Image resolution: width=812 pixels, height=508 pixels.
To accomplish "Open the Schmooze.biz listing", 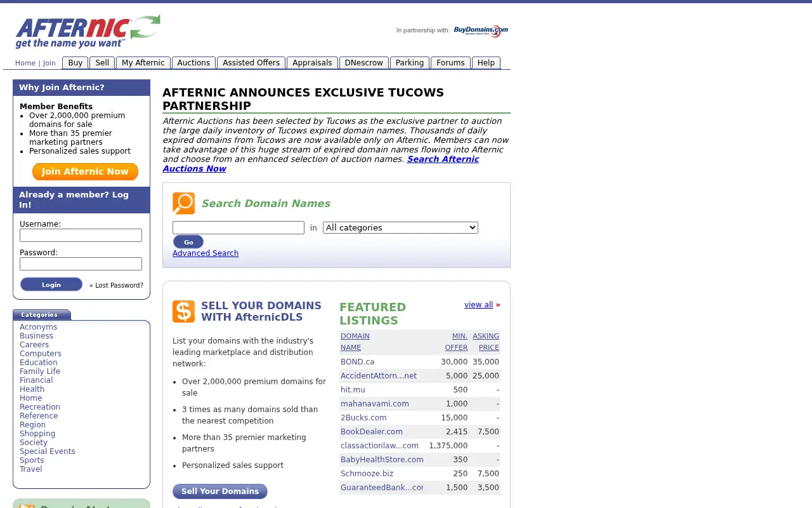I will [367, 474].
